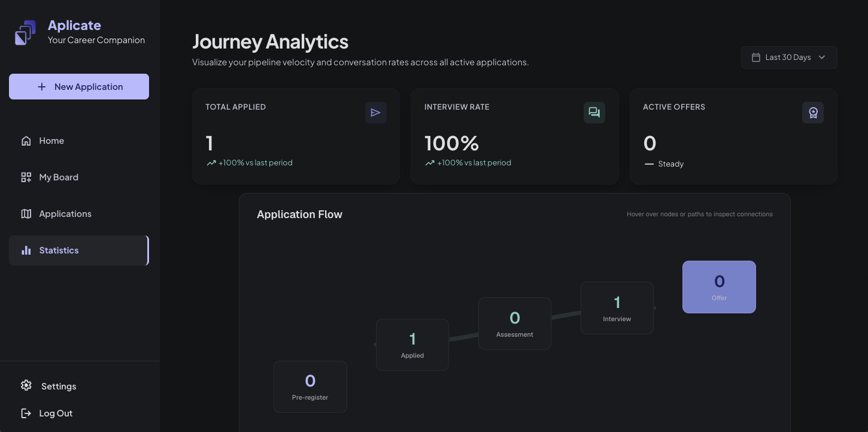Click the 'Hover over nodes or paths' hint
The width and height of the screenshot is (868, 432).
[700, 214]
